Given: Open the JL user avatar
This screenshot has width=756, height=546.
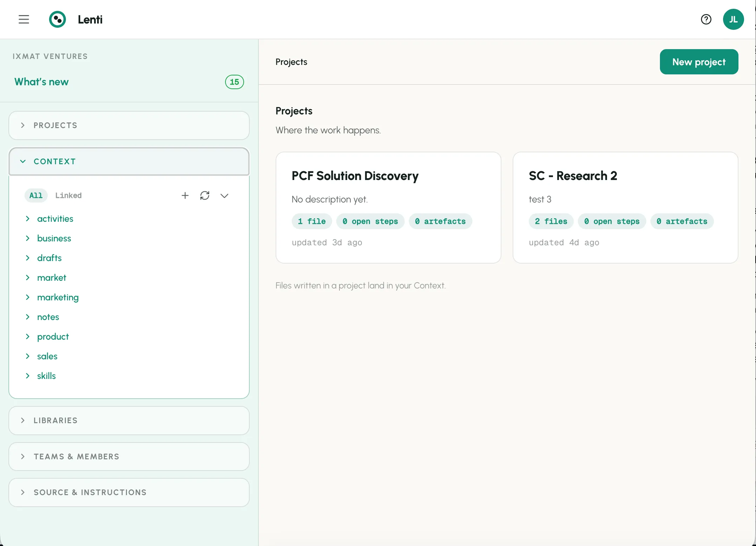Looking at the screenshot, I should click(x=733, y=19).
